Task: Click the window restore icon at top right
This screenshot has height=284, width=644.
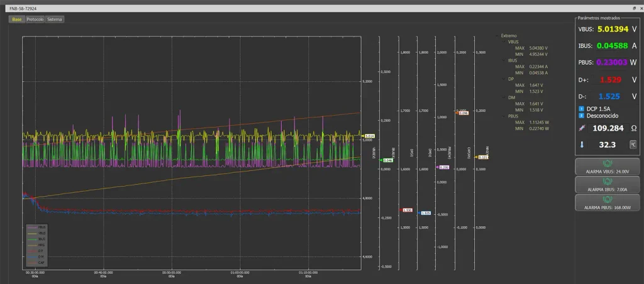Action: click(x=634, y=8)
